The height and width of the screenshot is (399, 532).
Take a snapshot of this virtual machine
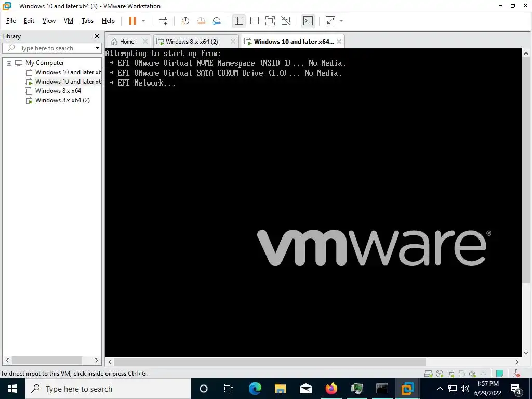(x=185, y=21)
